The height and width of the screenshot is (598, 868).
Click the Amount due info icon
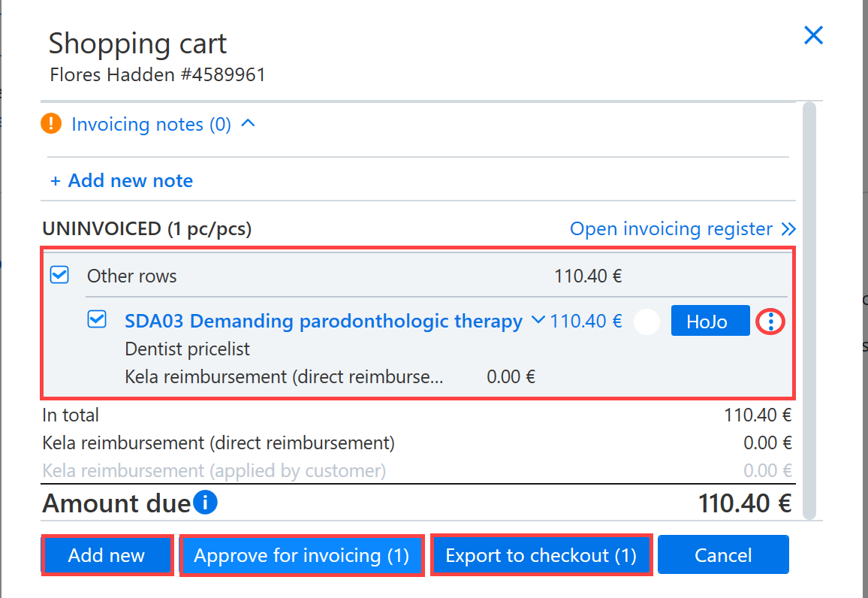(x=206, y=502)
